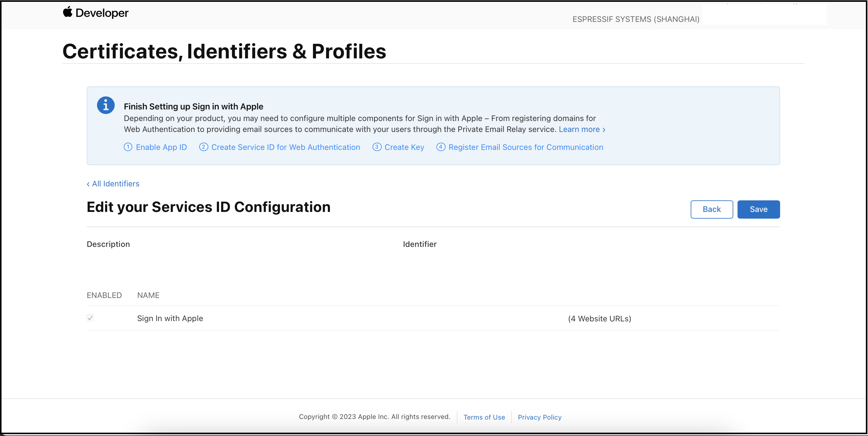Click the 4 Website URLs text
The image size is (868, 436).
599,318
